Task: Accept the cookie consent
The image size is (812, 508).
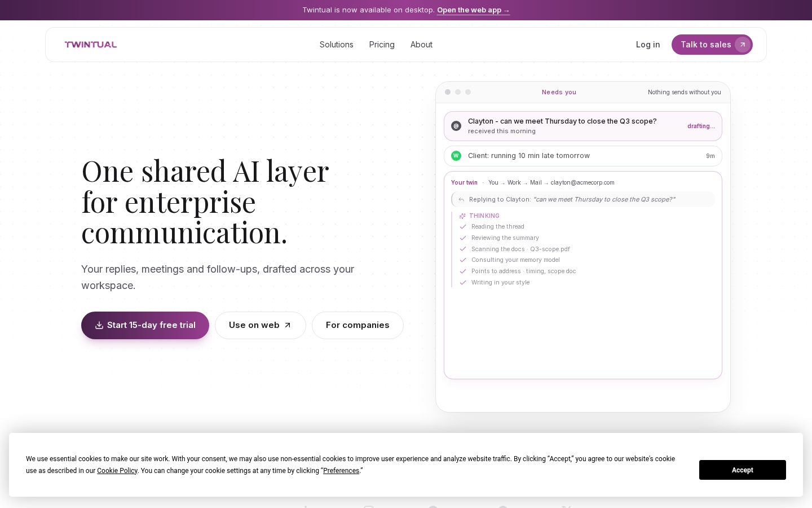Action: 743,470
